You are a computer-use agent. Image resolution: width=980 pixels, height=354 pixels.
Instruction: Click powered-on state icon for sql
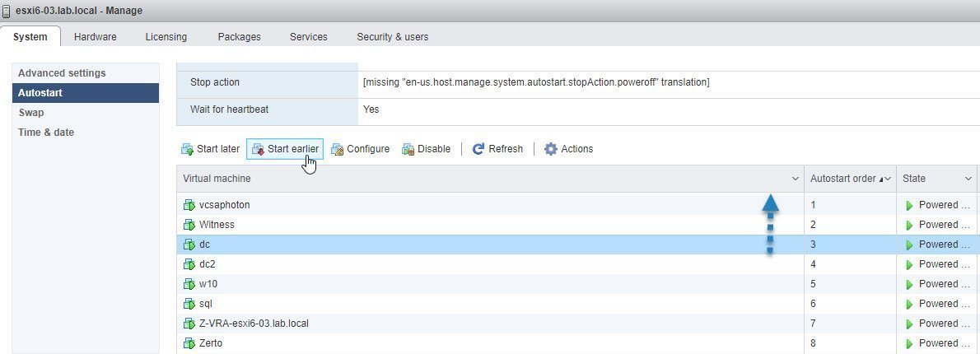909,304
